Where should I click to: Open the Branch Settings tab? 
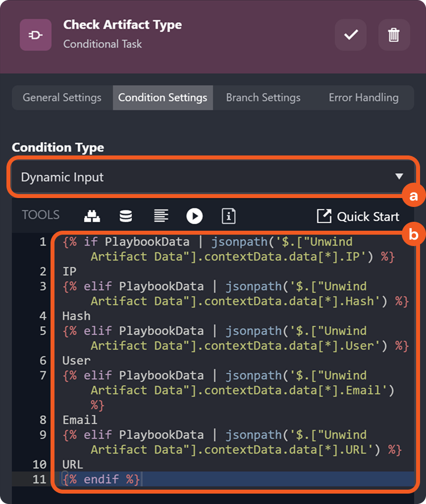[x=263, y=98]
